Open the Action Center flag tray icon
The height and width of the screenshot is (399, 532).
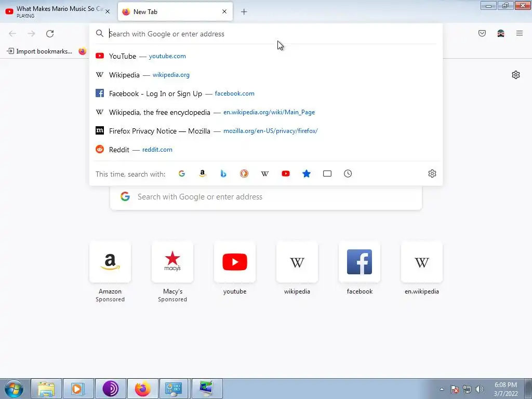(455, 389)
